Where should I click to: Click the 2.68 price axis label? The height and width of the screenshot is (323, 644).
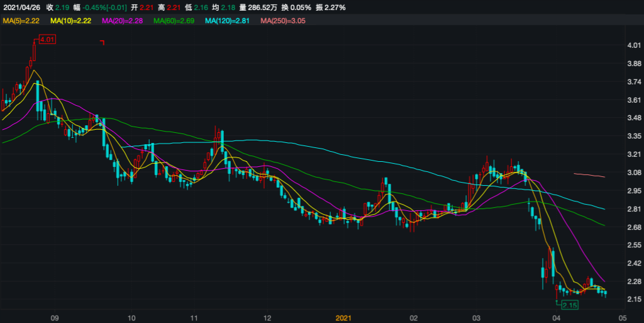[x=634, y=227]
